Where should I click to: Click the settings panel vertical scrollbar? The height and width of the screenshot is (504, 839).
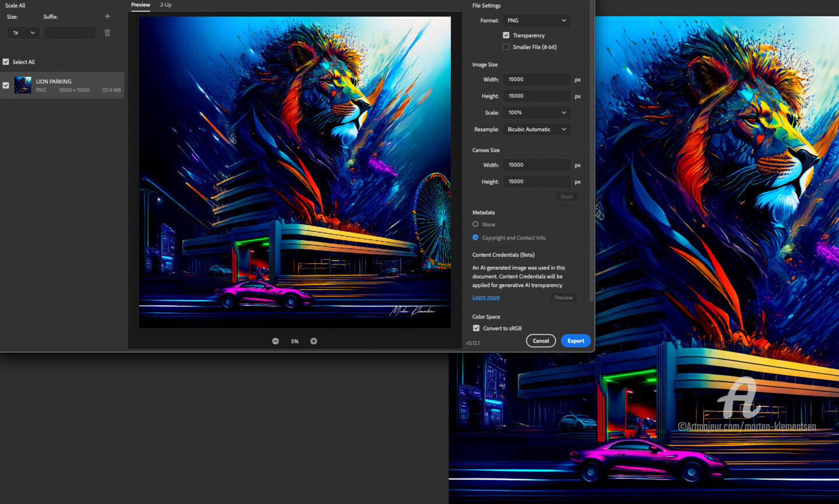(x=592, y=151)
